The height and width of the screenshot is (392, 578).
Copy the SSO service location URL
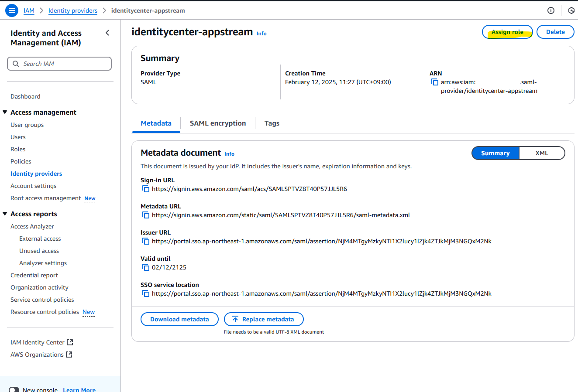click(x=146, y=293)
